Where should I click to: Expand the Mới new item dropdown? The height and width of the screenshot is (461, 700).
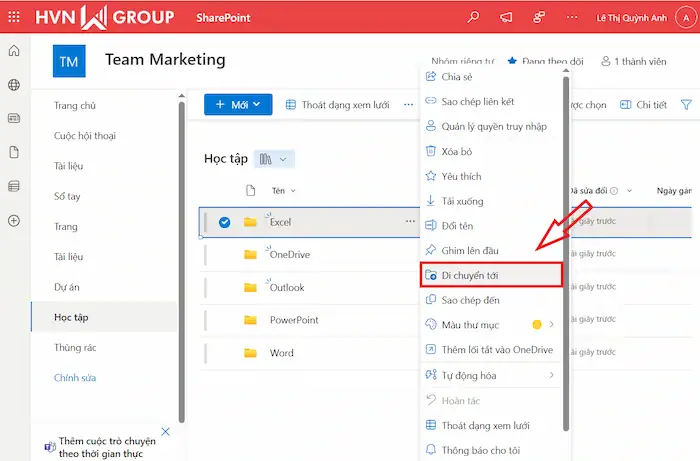[x=238, y=104]
